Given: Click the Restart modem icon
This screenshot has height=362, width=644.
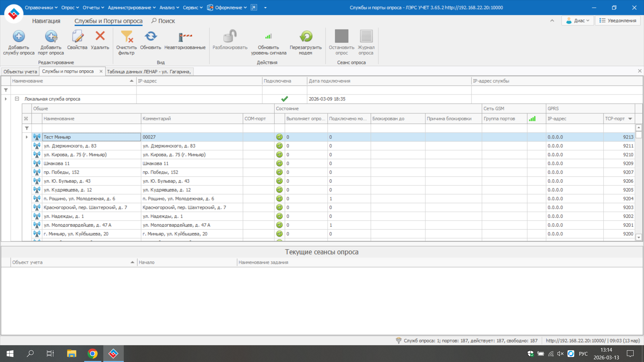Looking at the screenshot, I should pyautogui.click(x=306, y=36).
